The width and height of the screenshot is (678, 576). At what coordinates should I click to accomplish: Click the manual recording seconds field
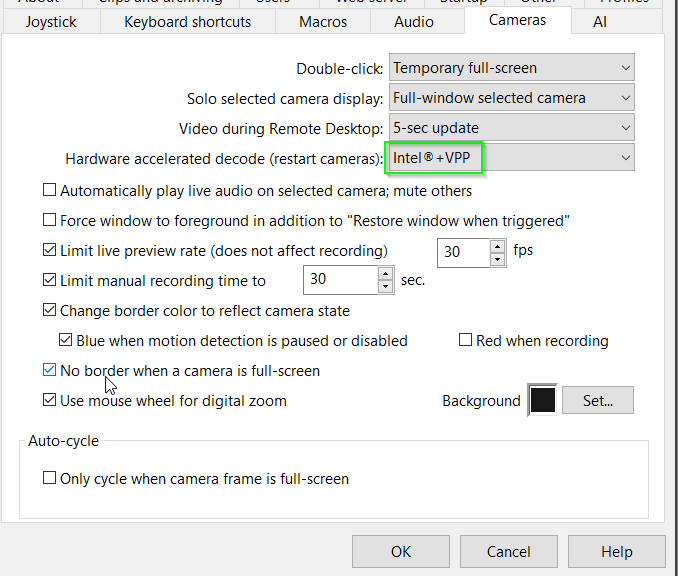341,280
